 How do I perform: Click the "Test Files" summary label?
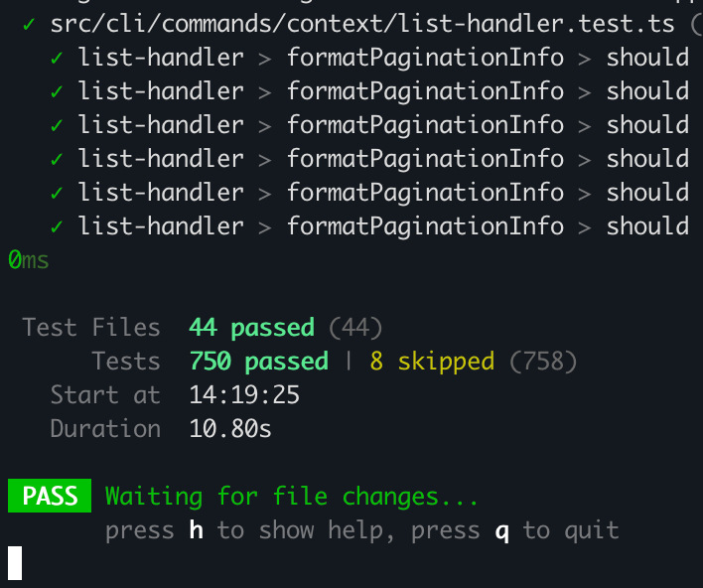click(91, 328)
